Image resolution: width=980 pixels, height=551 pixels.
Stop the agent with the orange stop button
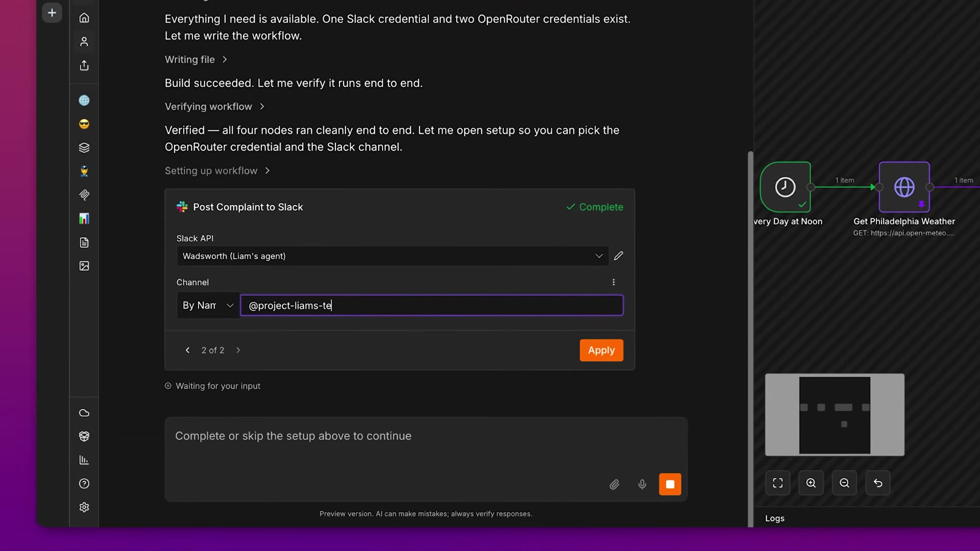coord(670,484)
